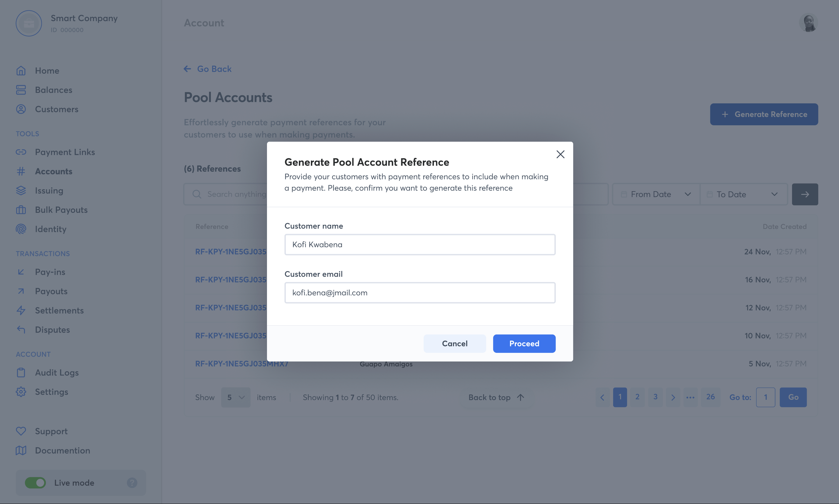The width and height of the screenshot is (839, 504).
Task: Open reference RF-KPY-1NE5GJ035MHX7 for Guapo Amaigos
Action: 241,364
